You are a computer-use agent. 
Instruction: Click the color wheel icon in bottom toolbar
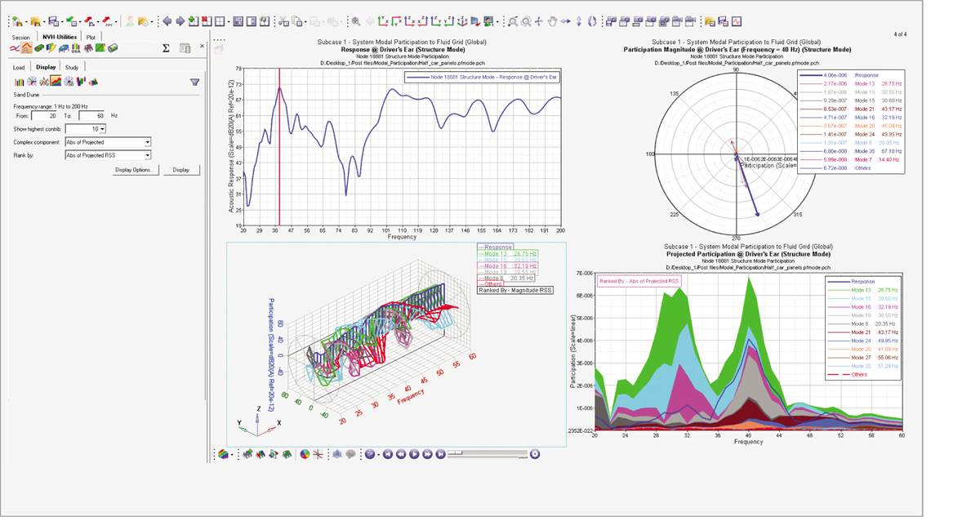pos(305,454)
